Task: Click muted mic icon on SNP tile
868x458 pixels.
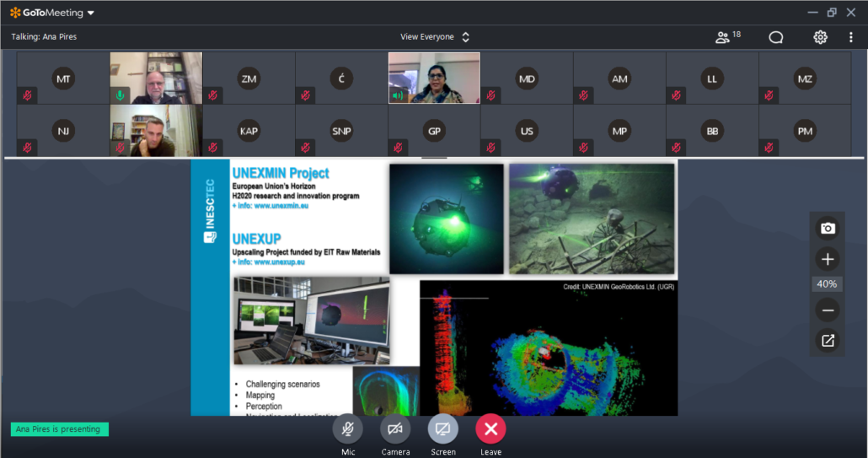Action: (x=305, y=148)
